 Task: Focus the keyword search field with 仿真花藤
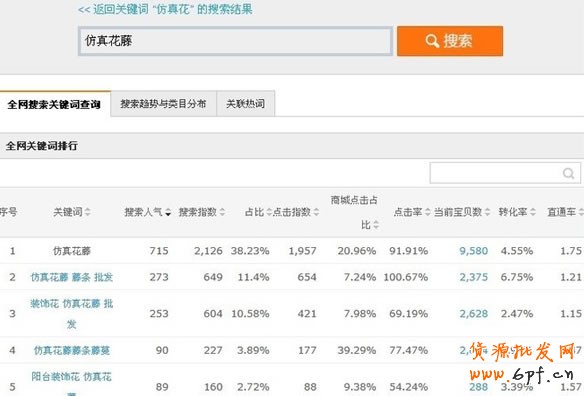point(235,41)
